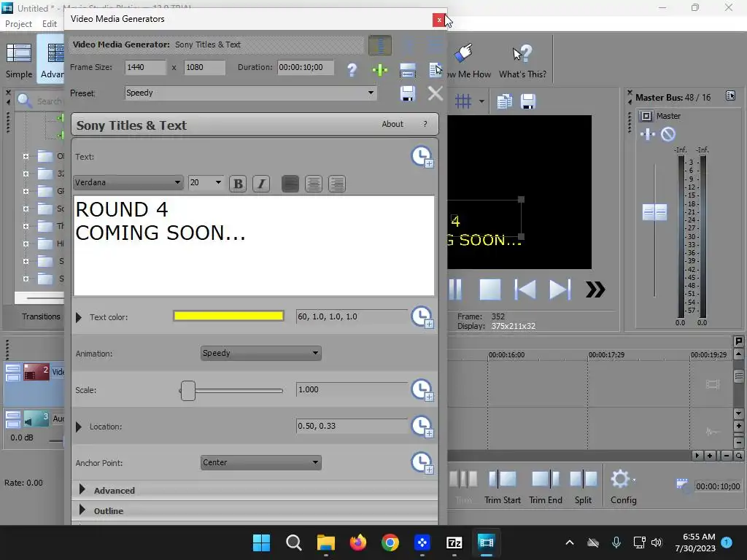The width and height of the screenshot is (747, 560).
Task: Open Firefox from the taskbar
Action: [x=357, y=542]
